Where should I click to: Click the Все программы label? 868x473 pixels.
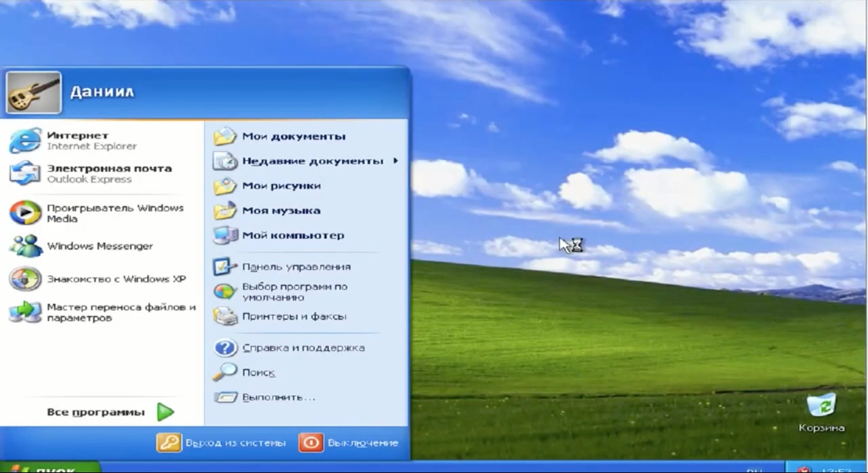tap(96, 413)
